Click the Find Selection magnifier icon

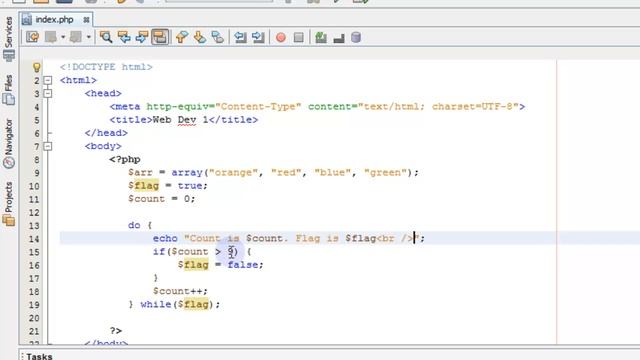tap(106, 37)
